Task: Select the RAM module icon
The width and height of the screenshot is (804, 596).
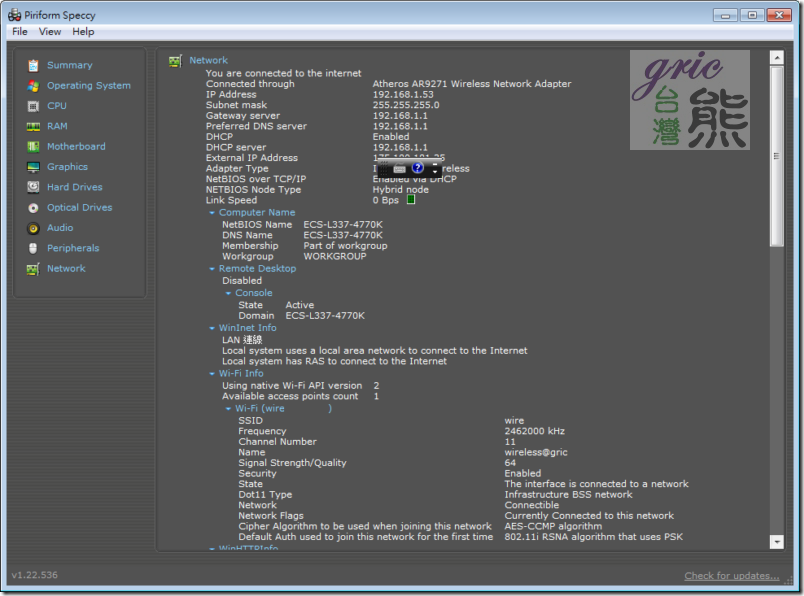Action: pyautogui.click(x=33, y=127)
